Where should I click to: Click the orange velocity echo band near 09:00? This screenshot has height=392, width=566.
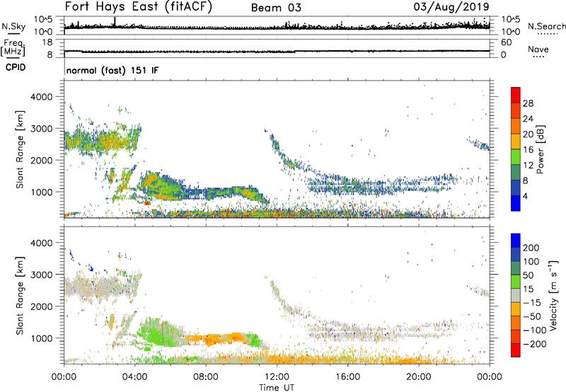coord(216,339)
